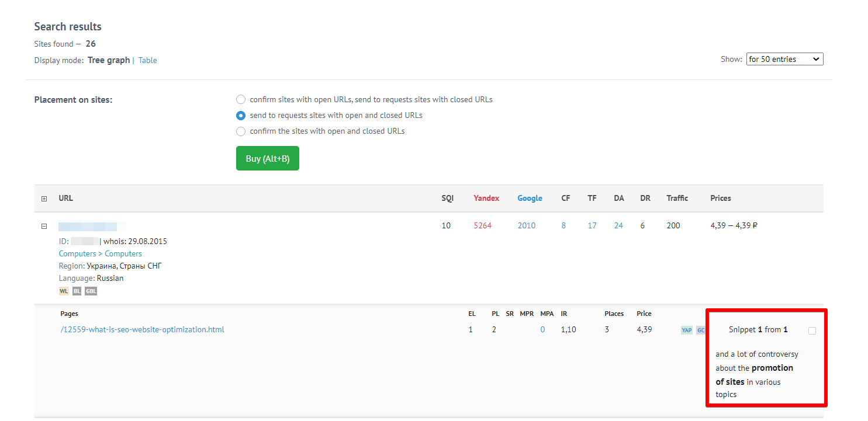Image resolution: width=868 pixels, height=421 pixels.
Task: Open the what-is-seo-website-optimization page link
Action: tap(142, 329)
